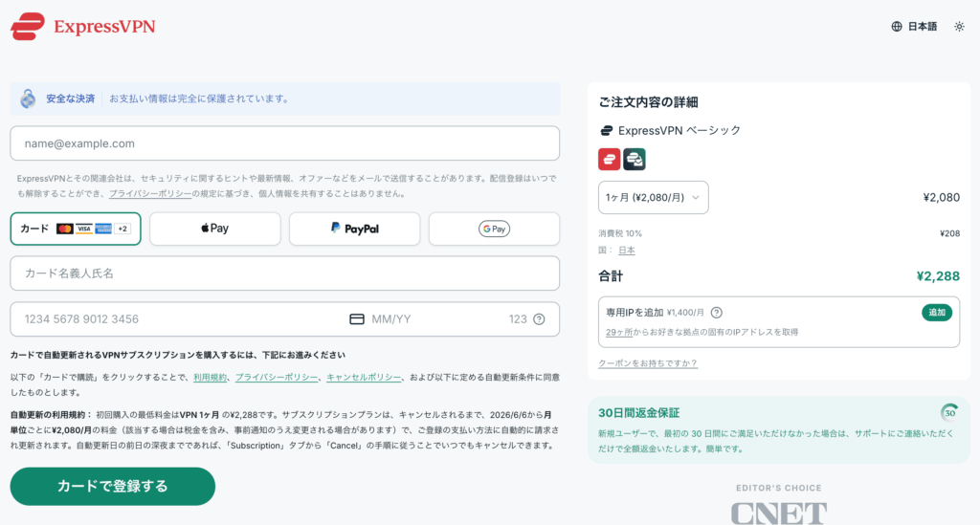Click the red ExpressVPN app icon
980x525 pixels.
tap(609, 159)
